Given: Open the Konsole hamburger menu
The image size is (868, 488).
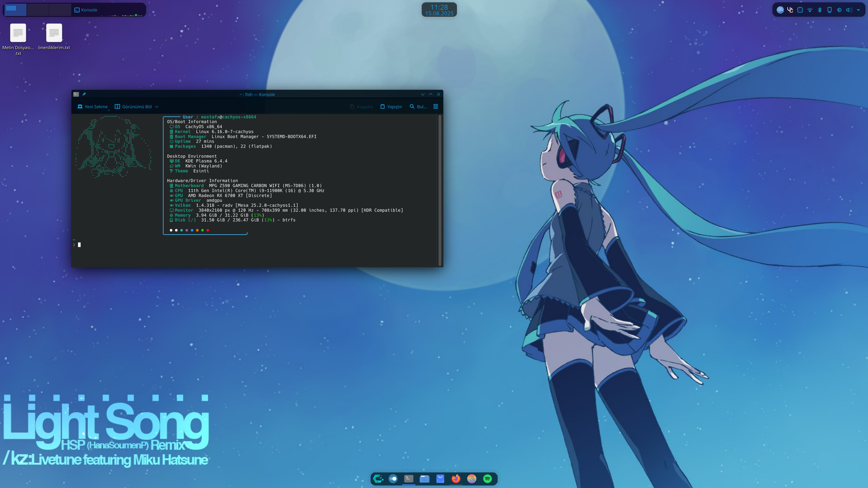Looking at the screenshot, I should coord(436,106).
